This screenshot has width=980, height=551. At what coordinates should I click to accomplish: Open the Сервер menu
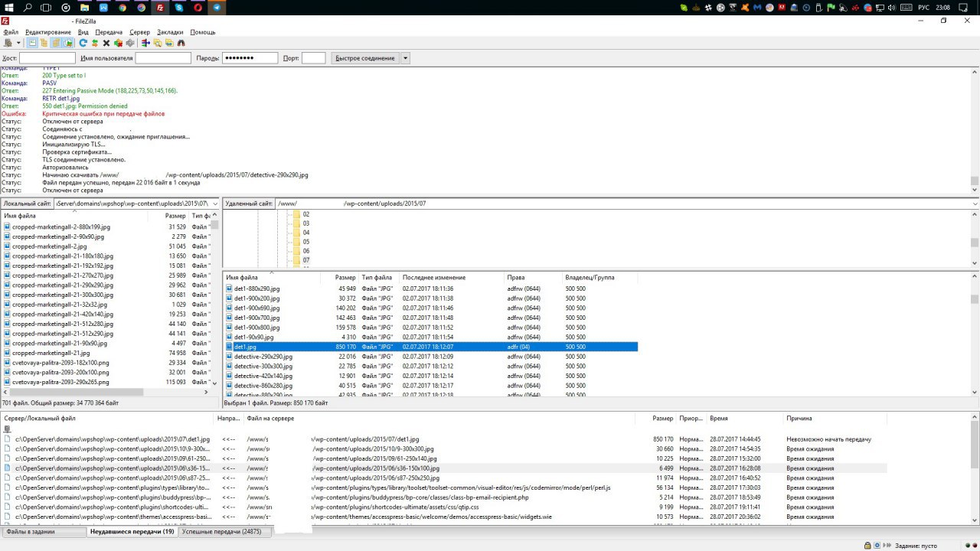(x=140, y=32)
